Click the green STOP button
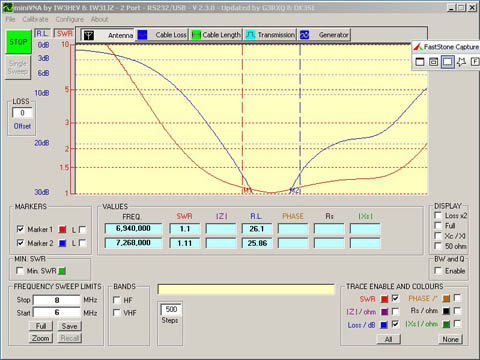Viewport: 480px width, 360px height. [18, 42]
